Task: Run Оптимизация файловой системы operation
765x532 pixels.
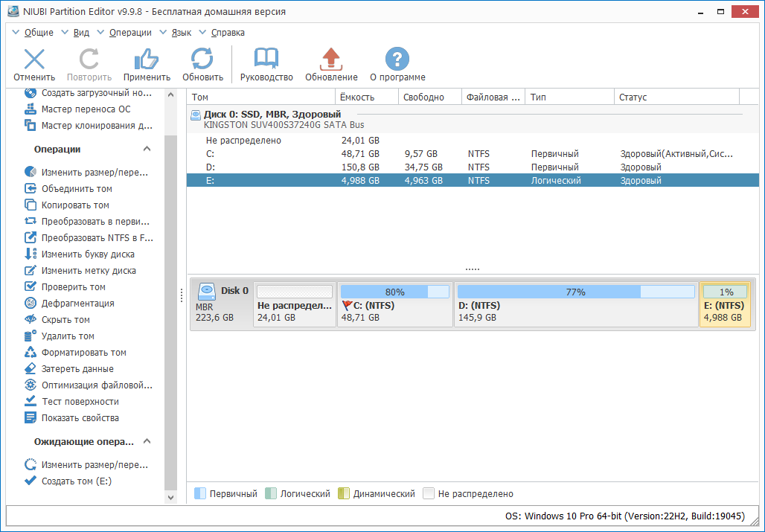Action: point(89,385)
